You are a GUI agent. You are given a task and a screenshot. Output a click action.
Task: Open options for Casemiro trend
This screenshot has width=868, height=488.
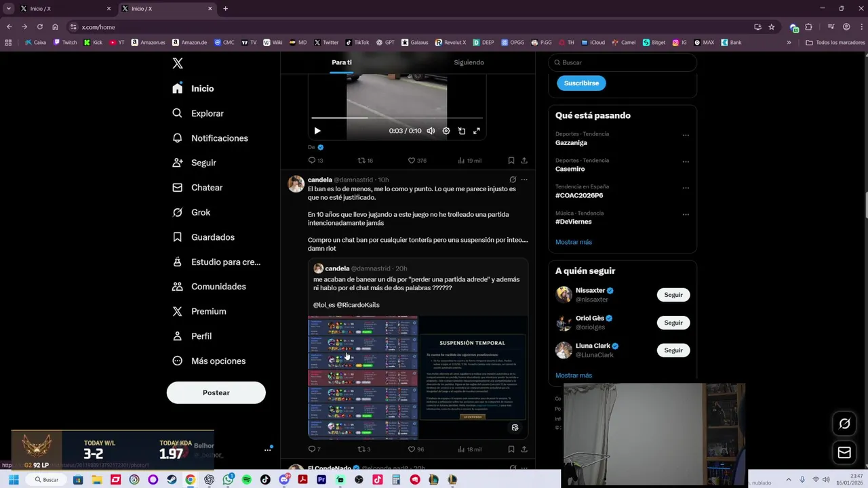tap(686, 161)
